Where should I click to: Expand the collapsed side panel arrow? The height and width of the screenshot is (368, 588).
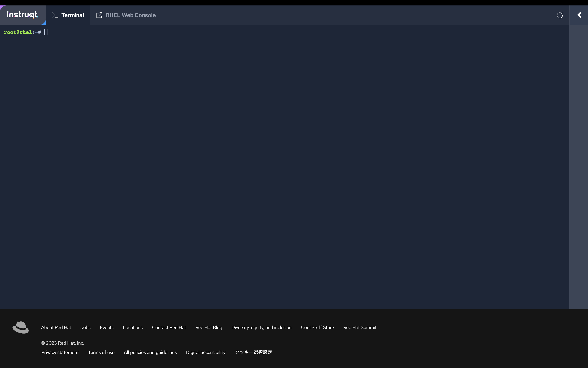point(579,15)
